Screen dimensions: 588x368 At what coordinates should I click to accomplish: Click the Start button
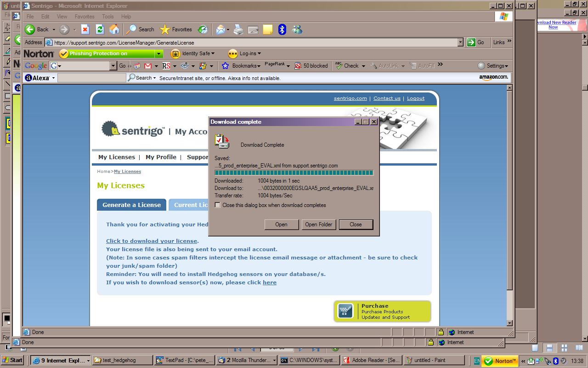[x=13, y=360]
